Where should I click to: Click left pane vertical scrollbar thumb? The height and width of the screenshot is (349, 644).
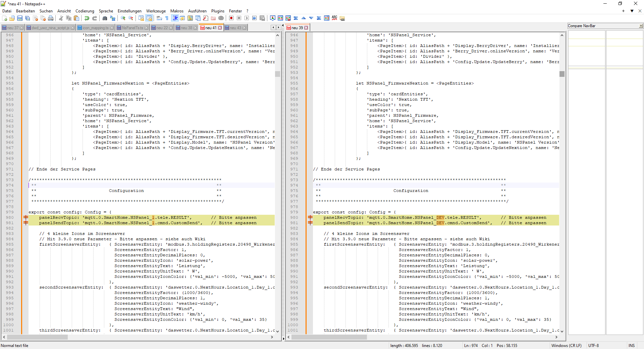[277, 74]
